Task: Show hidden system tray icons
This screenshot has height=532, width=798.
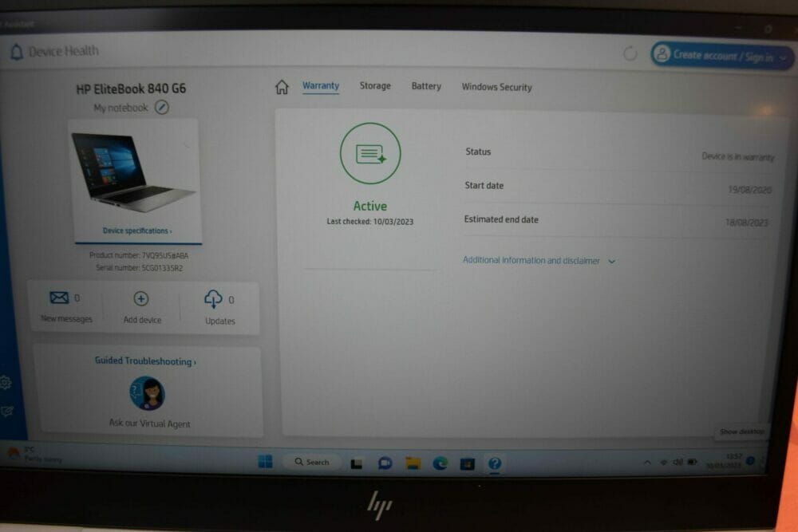Action: tap(647, 463)
